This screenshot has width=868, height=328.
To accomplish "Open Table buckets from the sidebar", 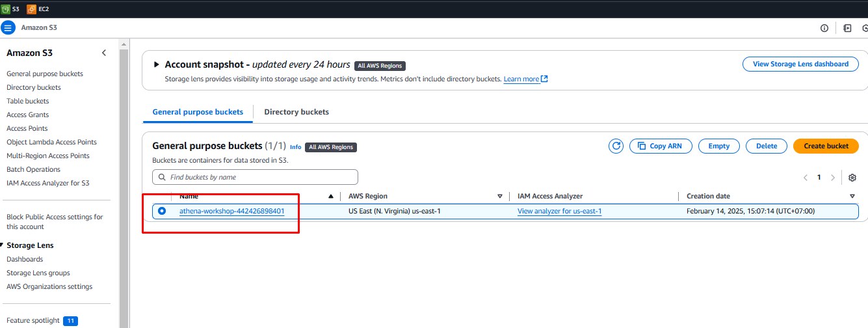I will click(x=28, y=101).
